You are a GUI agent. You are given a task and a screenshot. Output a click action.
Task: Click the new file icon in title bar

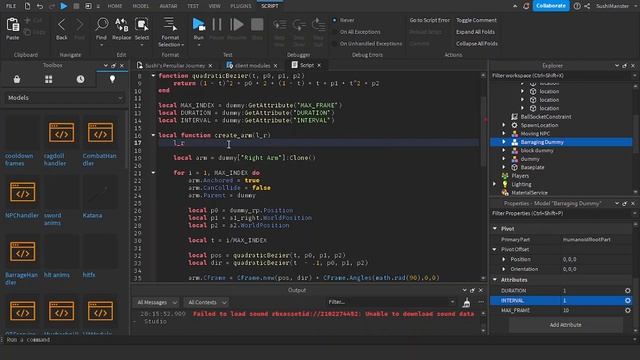pos(27,6)
